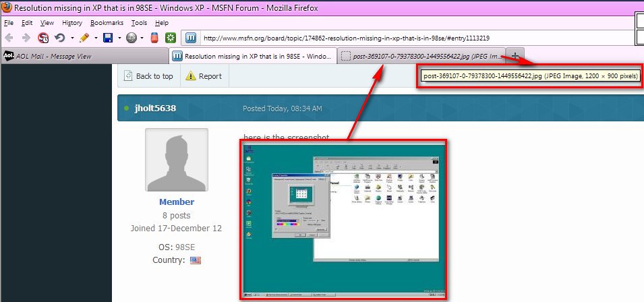
Task: Open the Edit menu
Action: (x=27, y=23)
